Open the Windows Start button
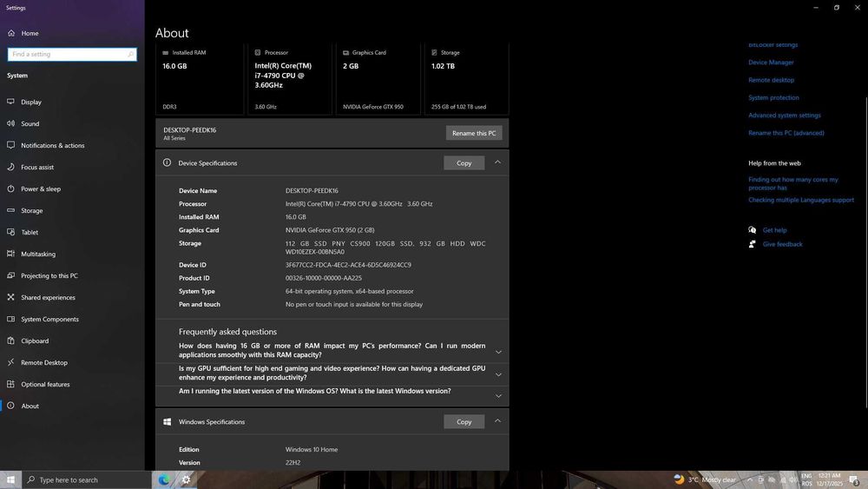This screenshot has width=868, height=489. pyautogui.click(x=10, y=479)
